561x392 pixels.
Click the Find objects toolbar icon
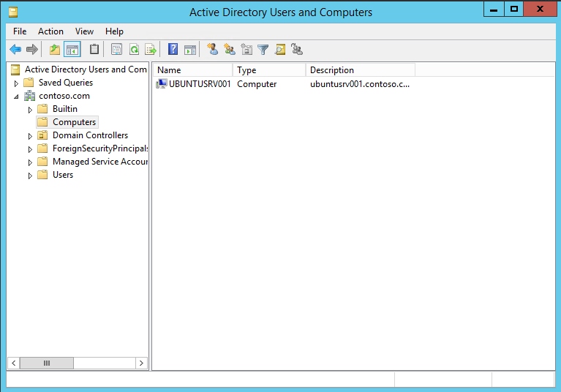pos(280,49)
